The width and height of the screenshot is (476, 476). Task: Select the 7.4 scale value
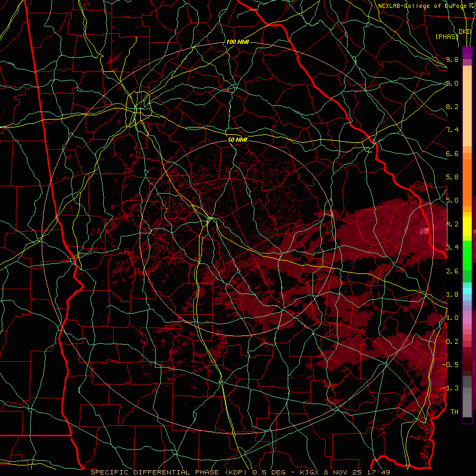[452, 130]
